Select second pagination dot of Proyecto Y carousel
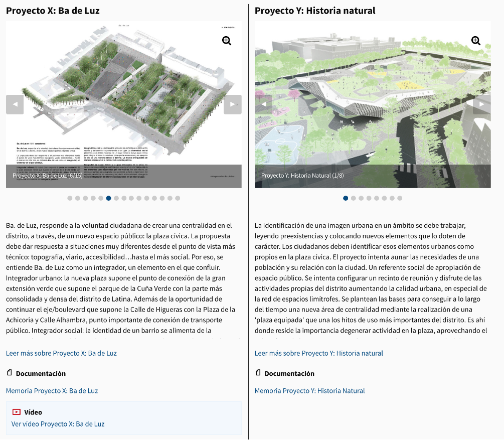The image size is (504, 440). (x=354, y=198)
